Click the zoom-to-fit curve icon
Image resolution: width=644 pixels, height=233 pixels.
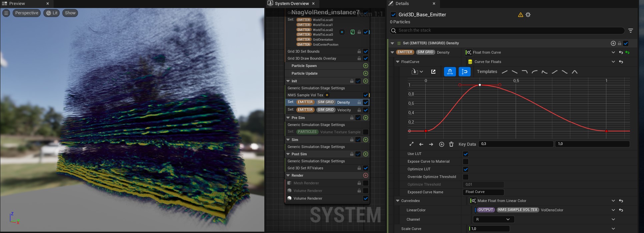(411, 144)
